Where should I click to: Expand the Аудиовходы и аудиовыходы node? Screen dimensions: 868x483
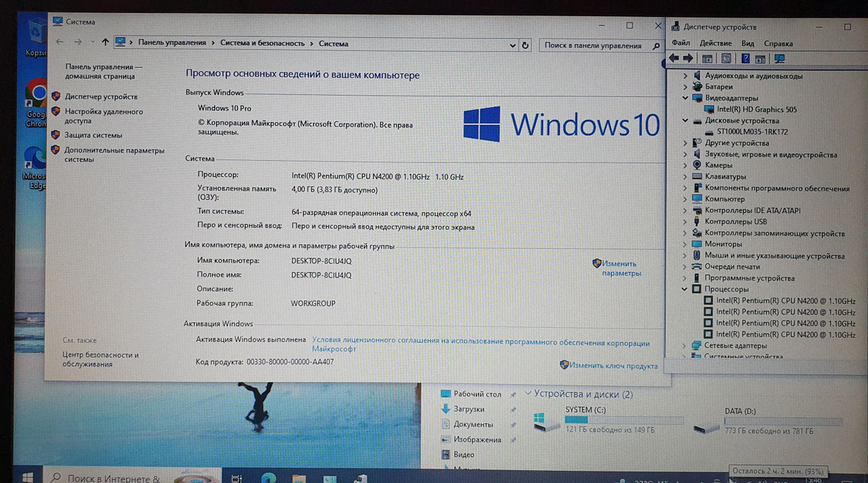click(x=685, y=76)
